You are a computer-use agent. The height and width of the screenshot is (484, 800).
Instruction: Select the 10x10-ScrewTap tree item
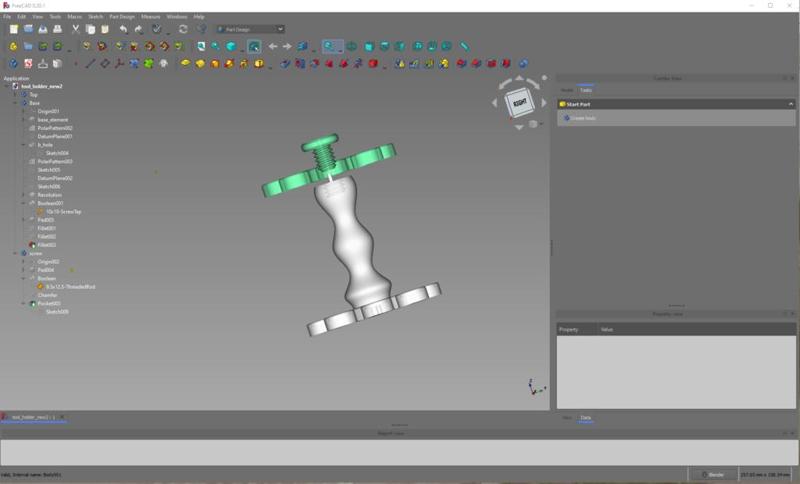(63, 212)
